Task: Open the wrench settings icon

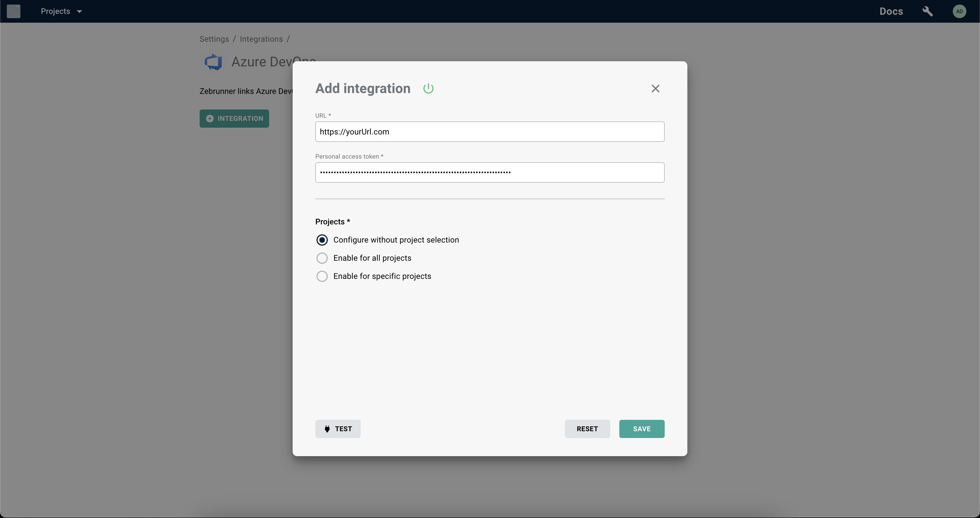Action: [x=928, y=11]
